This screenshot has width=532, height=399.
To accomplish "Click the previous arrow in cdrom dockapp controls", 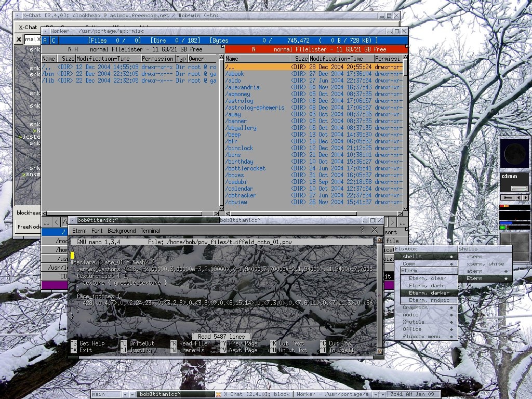I will (519, 197).
